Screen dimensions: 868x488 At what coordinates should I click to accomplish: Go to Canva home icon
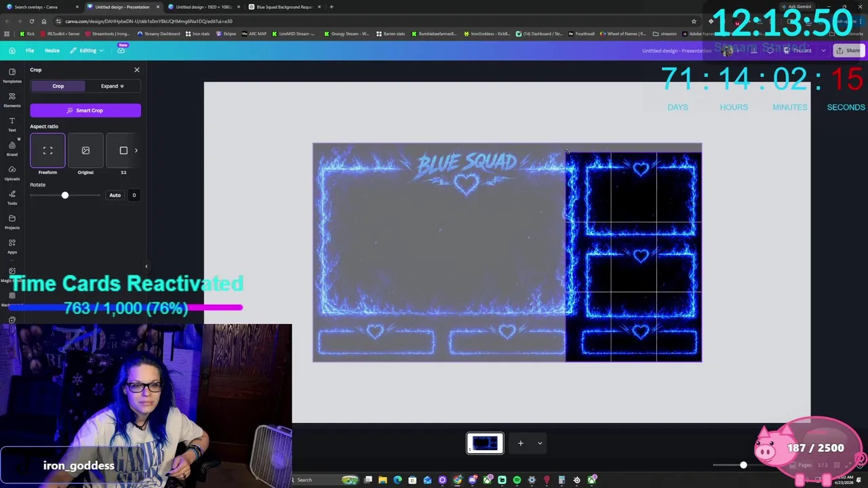pos(12,50)
